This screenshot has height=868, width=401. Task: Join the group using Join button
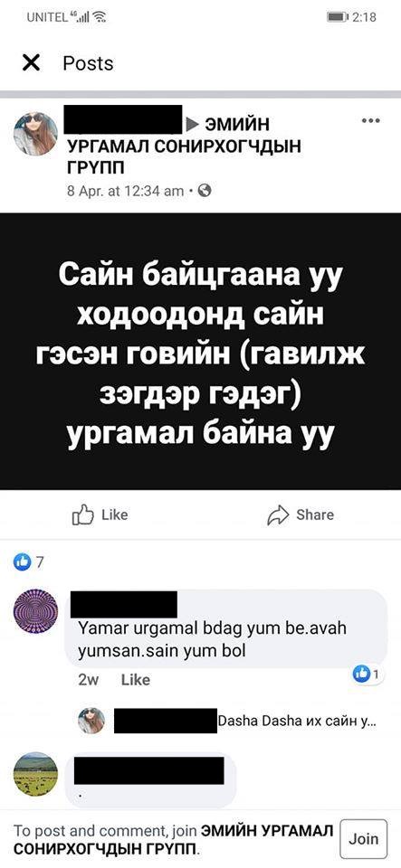(x=363, y=839)
